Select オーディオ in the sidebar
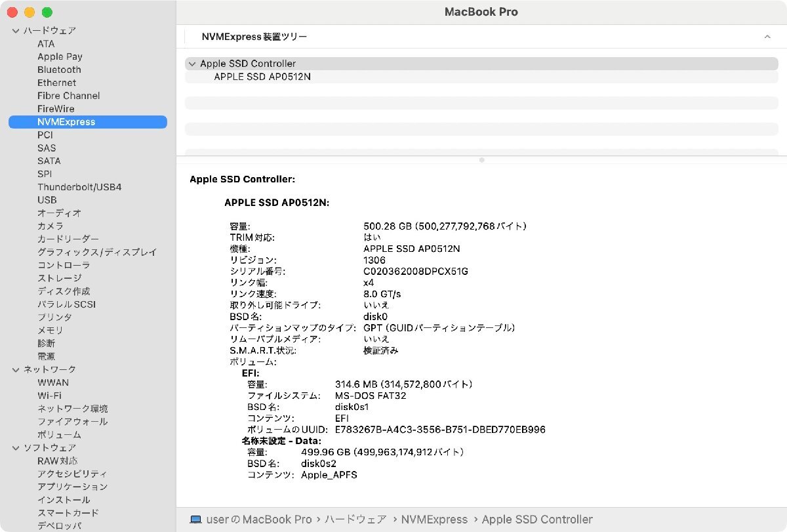This screenshot has height=532, width=787. (59, 213)
